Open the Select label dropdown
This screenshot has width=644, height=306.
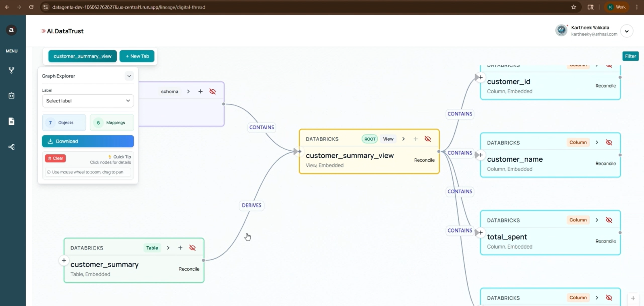pos(88,101)
